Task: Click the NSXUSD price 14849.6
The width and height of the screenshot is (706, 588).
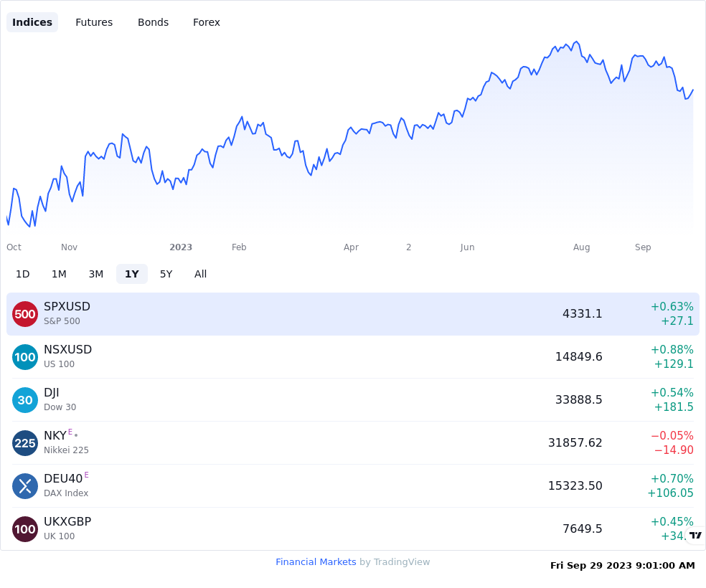Action: coord(578,357)
